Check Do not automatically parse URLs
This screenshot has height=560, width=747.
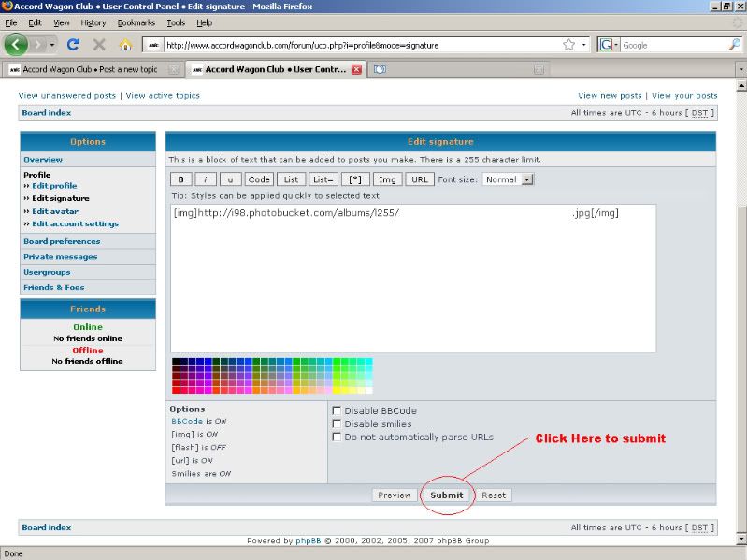tap(337, 437)
